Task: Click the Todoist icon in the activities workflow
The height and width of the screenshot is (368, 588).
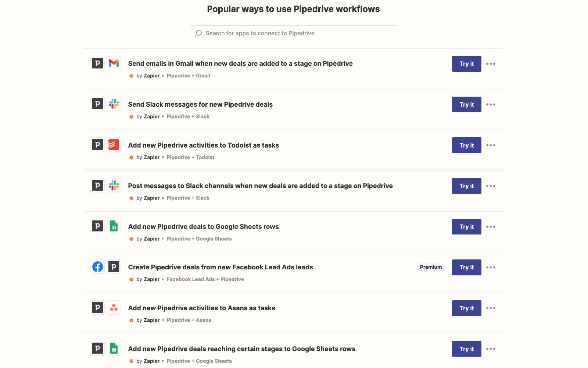Action: click(114, 145)
